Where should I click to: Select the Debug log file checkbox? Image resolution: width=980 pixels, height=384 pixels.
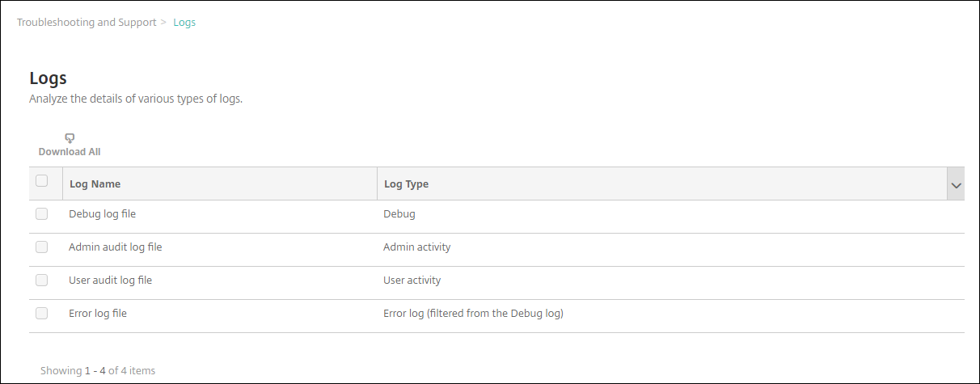pyautogui.click(x=42, y=214)
